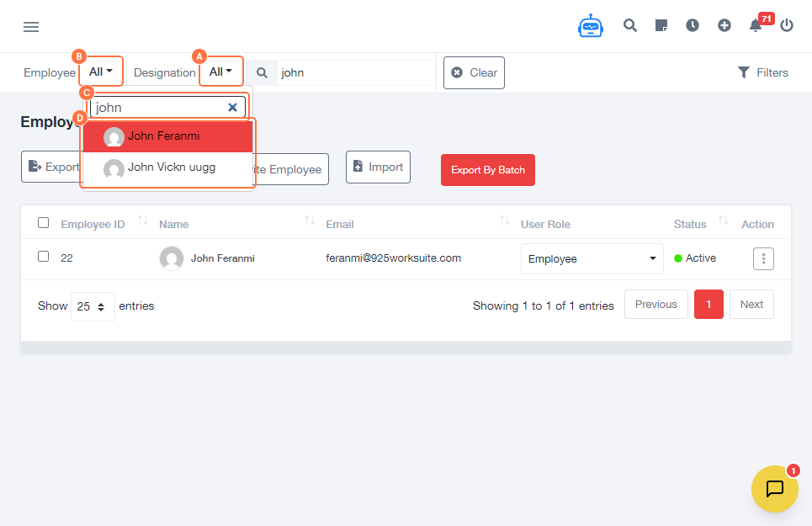Click the clock timer icon
The image size is (812, 526).
[693, 25]
